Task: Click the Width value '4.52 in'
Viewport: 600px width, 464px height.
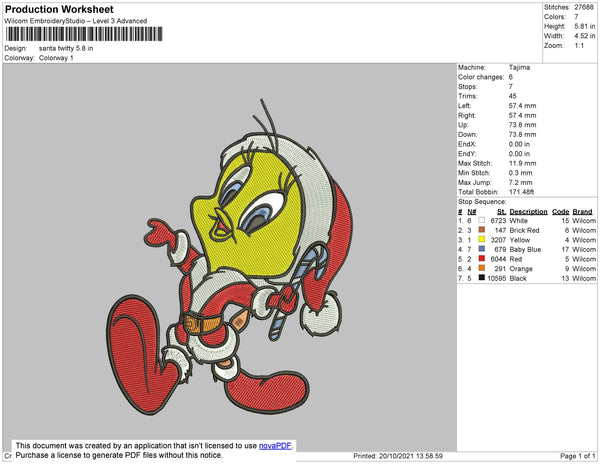Action: [584, 36]
